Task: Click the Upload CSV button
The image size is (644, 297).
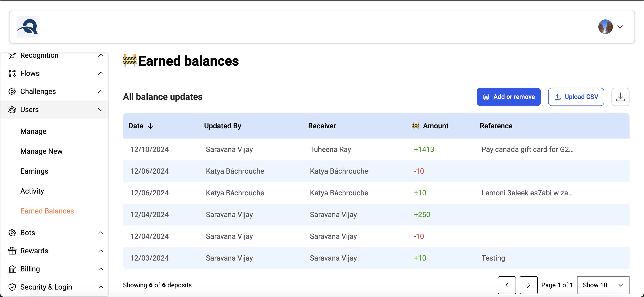Action: click(x=576, y=97)
